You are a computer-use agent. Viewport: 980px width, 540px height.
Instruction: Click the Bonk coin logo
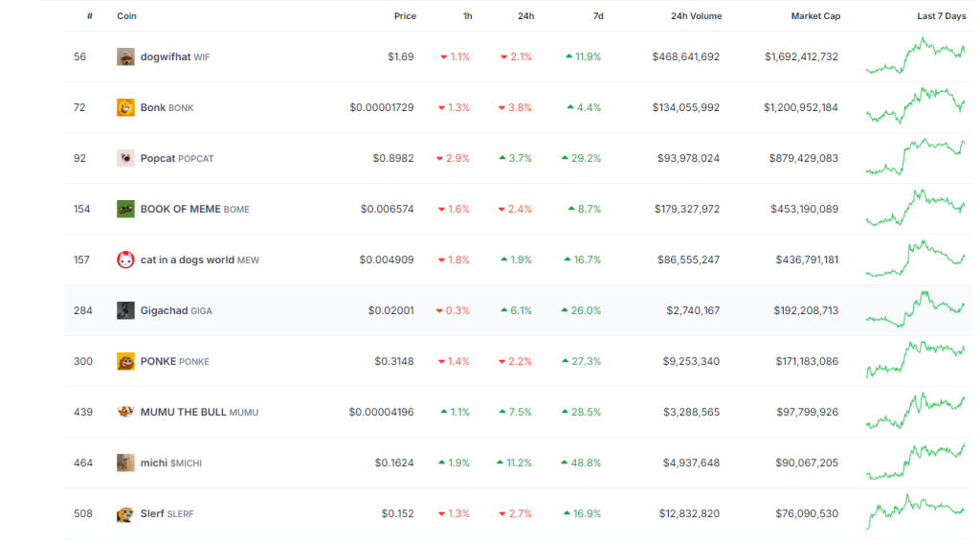tap(125, 108)
